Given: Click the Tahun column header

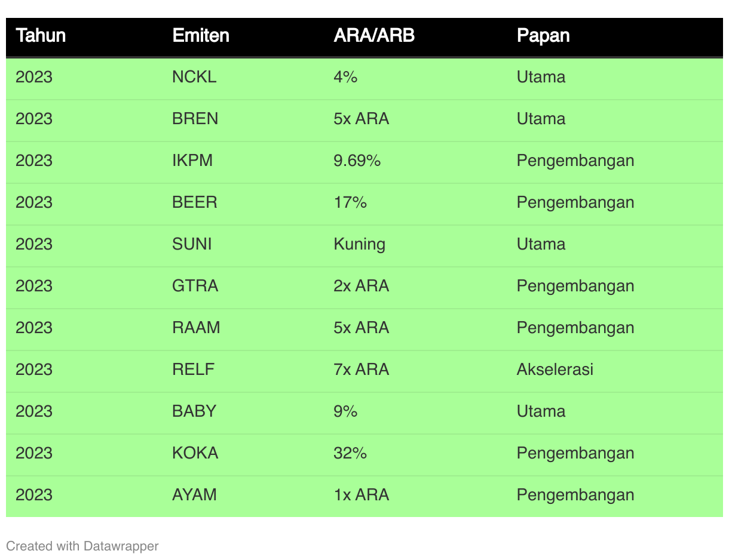Looking at the screenshot, I should tap(41, 36).
